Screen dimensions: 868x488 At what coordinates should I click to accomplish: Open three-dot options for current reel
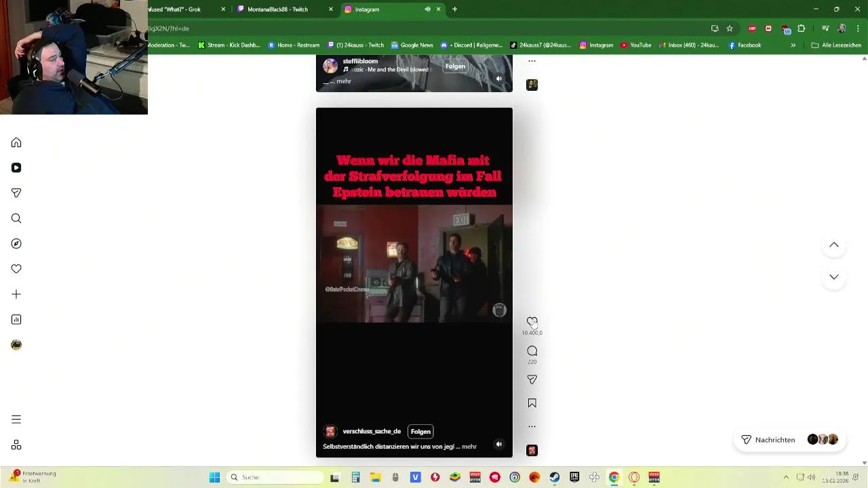(532, 426)
